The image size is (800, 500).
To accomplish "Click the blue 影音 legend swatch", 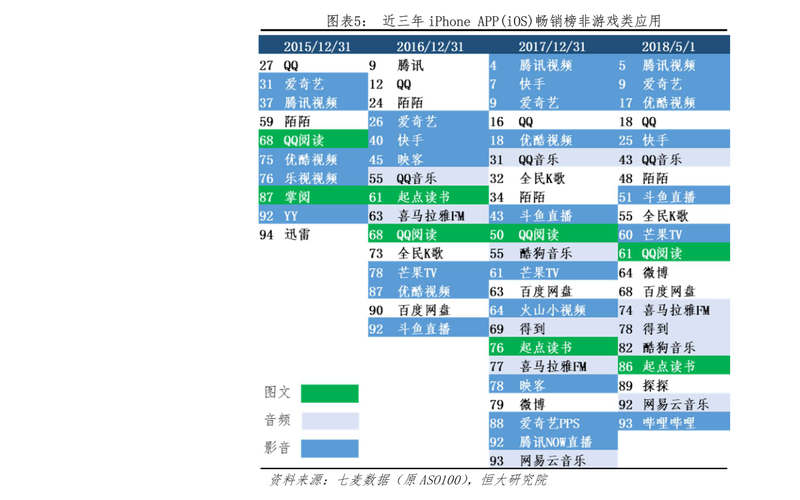I will 330,448.
